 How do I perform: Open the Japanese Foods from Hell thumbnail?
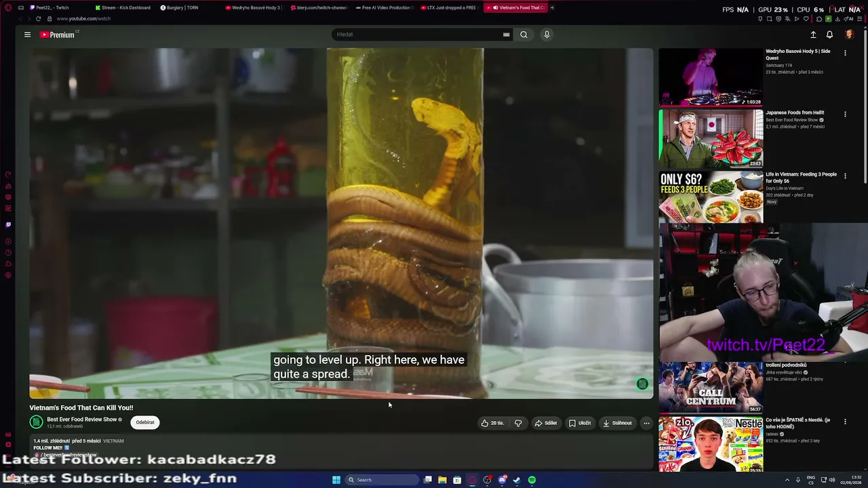point(711,138)
